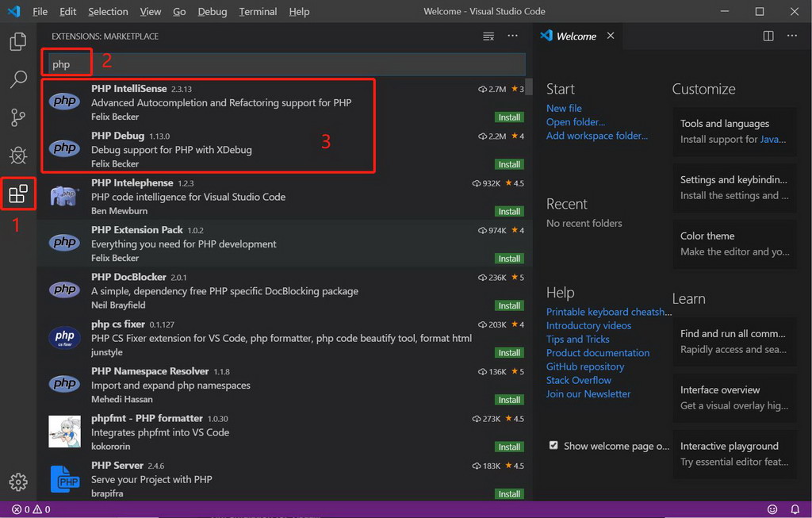
Task: Open GitHub repository link
Action: pyautogui.click(x=585, y=366)
